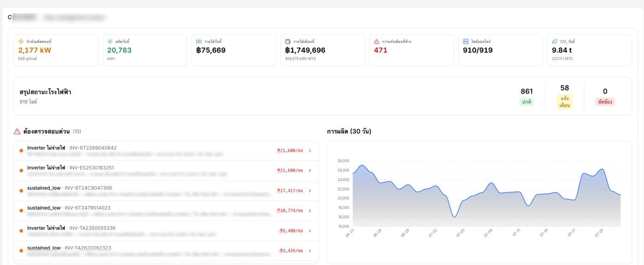Click orange status dot for INV-6T24C9047396

pos(21,191)
